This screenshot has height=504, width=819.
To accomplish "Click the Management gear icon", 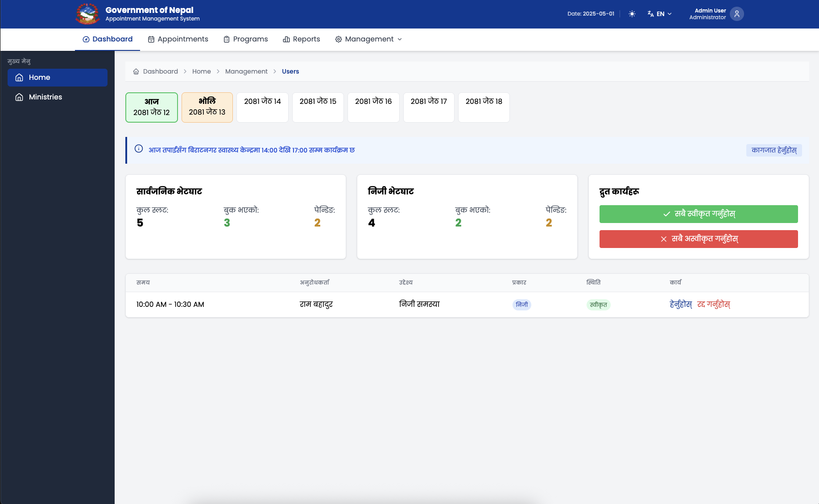I will point(339,39).
